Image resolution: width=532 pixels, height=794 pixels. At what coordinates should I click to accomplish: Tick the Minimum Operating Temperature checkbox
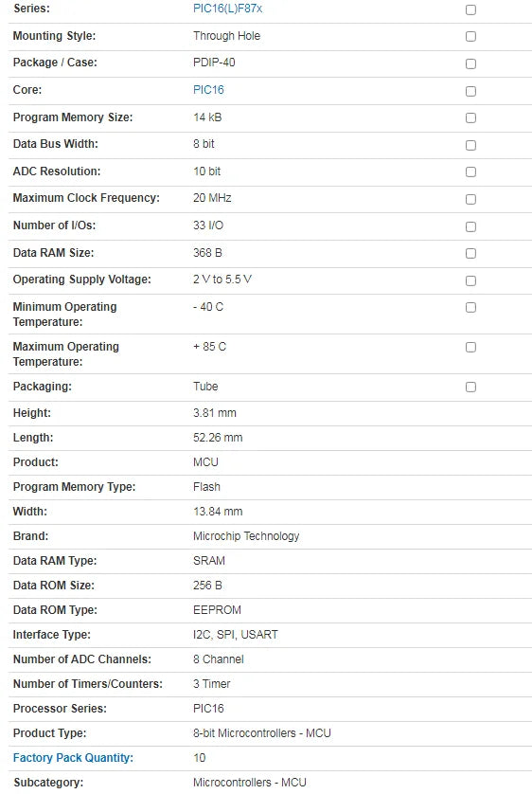pyautogui.click(x=470, y=308)
